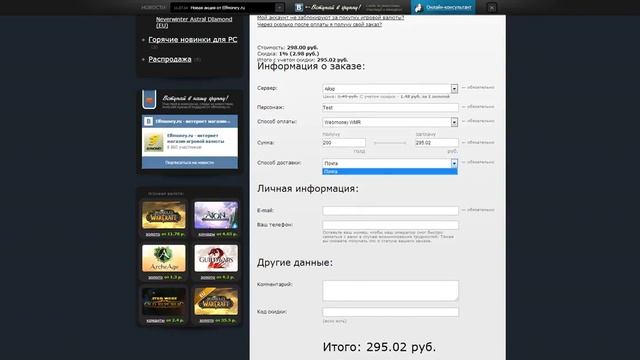Open the news item about Новая акция
Image resolution: width=640 pixels, height=360 pixels.
pos(218,8)
